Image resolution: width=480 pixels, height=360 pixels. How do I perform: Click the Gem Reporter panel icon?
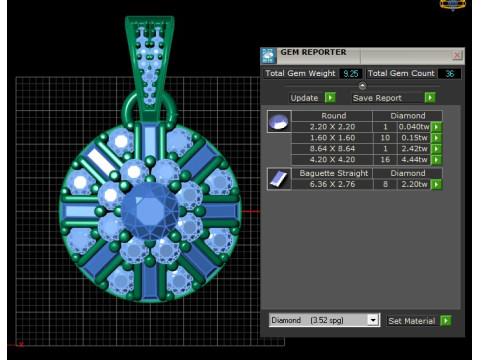click(x=268, y=56)
